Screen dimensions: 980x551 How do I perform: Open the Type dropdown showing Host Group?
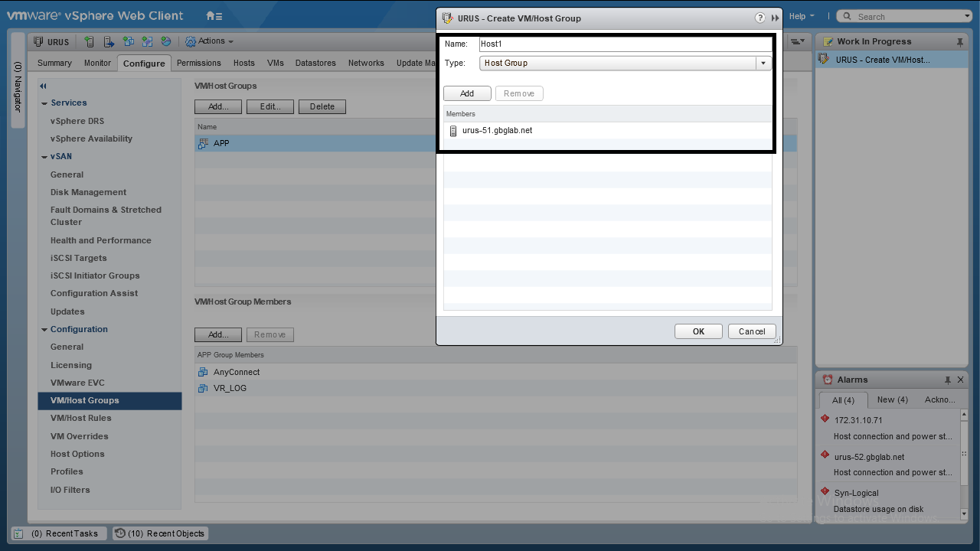[625, 64]
